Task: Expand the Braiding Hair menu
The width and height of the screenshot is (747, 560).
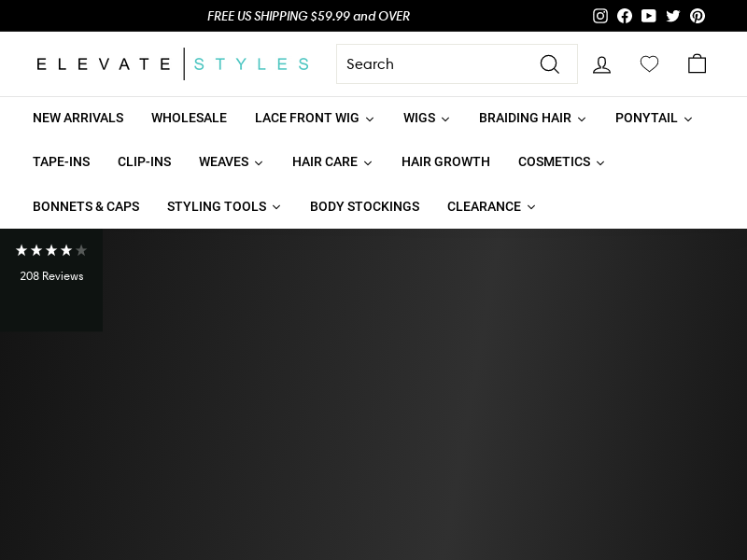Action: (532, 119)
